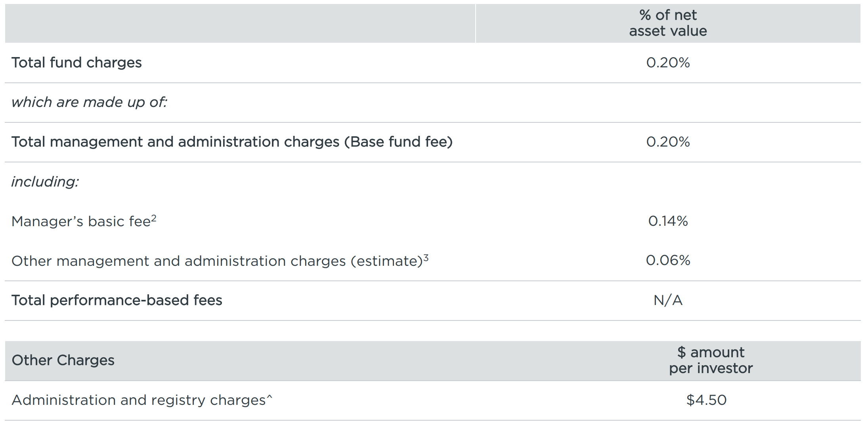Select the "Total performance-based fees" label

[x=117, y=300]
